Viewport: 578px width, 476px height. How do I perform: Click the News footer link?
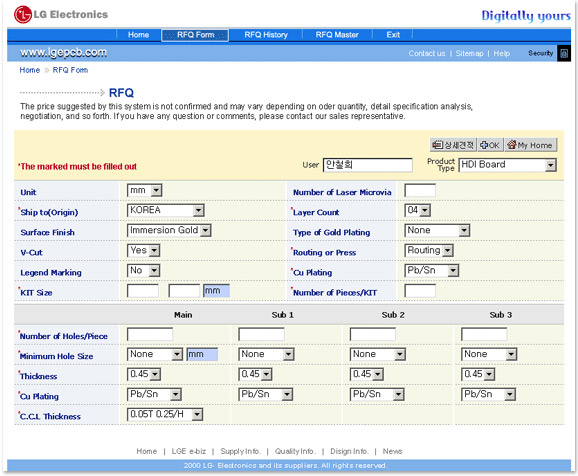click(x=392, y=451)
